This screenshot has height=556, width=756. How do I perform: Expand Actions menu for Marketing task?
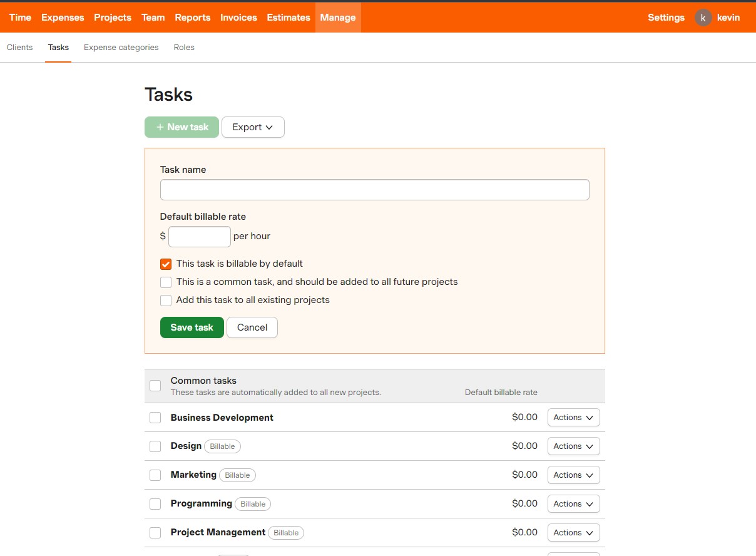(573, 475)
